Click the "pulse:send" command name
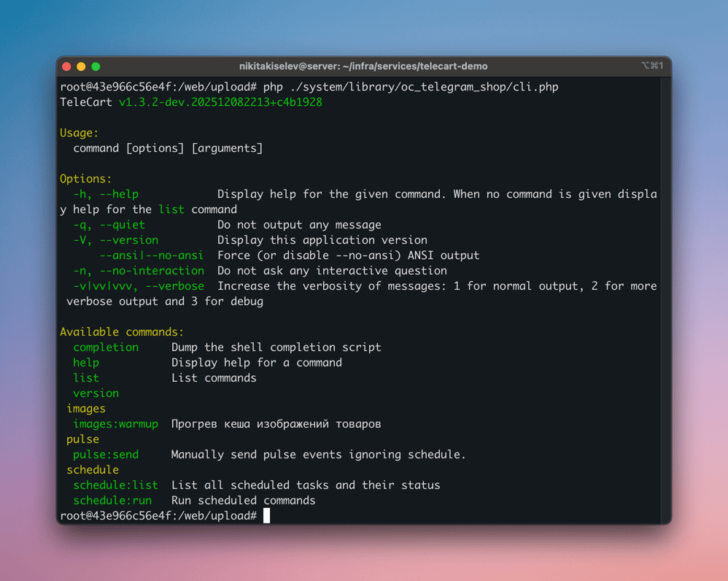The image size is (728, 581). click(106, 455)
